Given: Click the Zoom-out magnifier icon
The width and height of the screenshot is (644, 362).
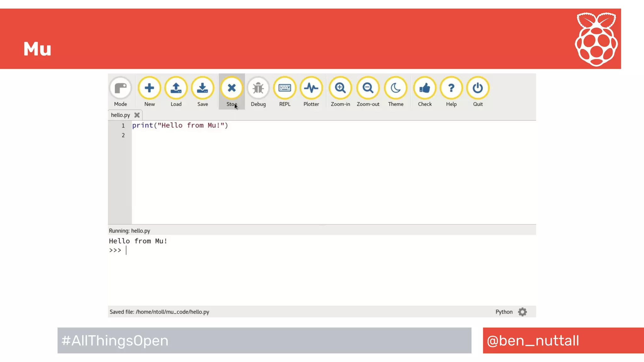Looking at the screenshot, I should click(368, 88).
